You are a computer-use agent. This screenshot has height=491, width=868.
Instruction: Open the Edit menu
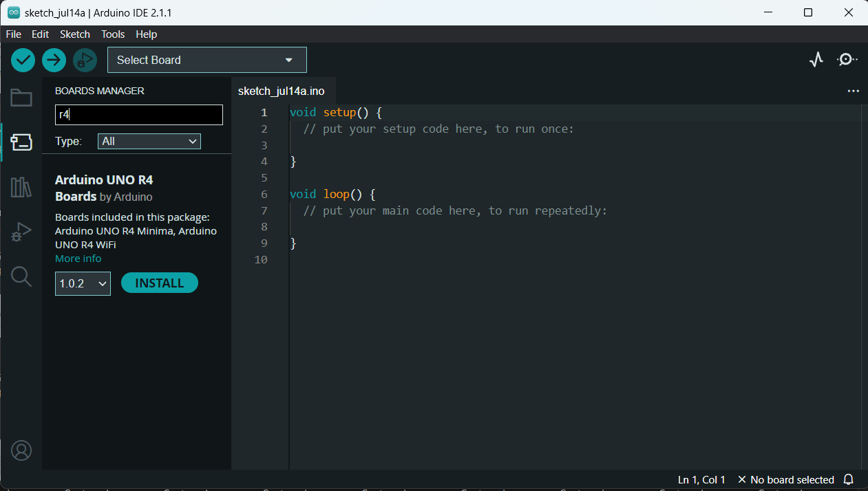tap(41, 34)
